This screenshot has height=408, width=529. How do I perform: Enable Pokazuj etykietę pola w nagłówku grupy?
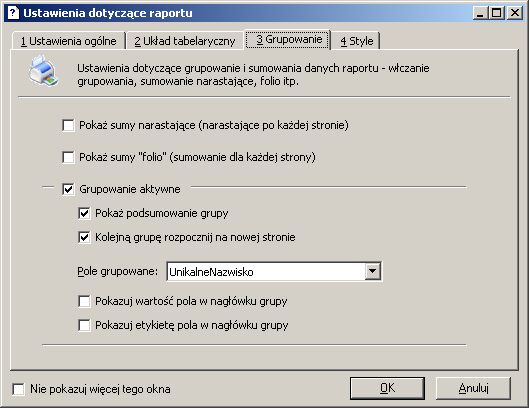[x=84, y=325]
